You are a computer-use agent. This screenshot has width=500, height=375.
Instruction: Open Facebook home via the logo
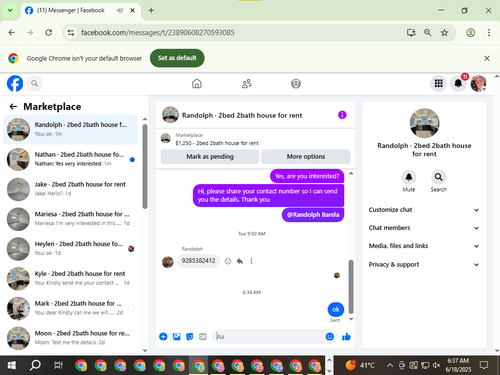point(15,83)
